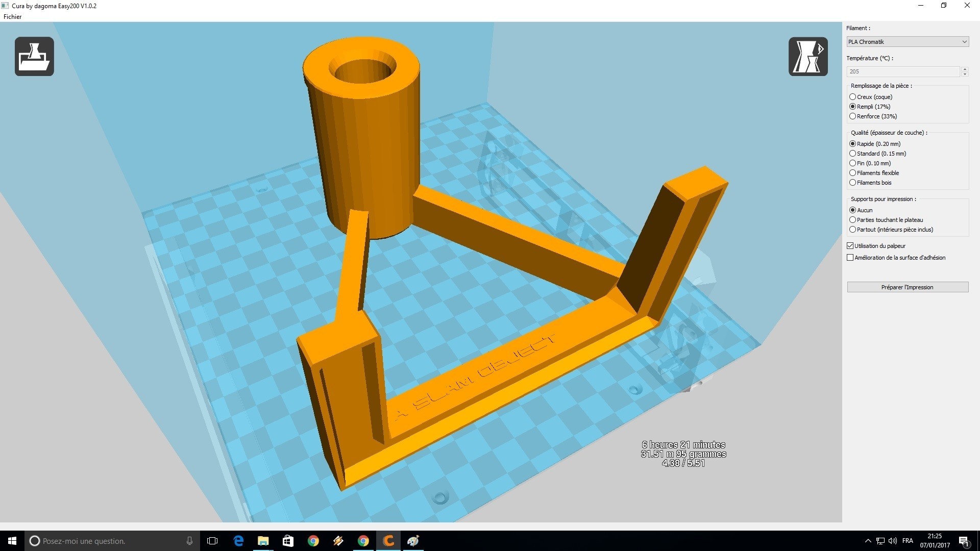Click the load model file icon
The image size is (980, 551).
click(34, 57)
